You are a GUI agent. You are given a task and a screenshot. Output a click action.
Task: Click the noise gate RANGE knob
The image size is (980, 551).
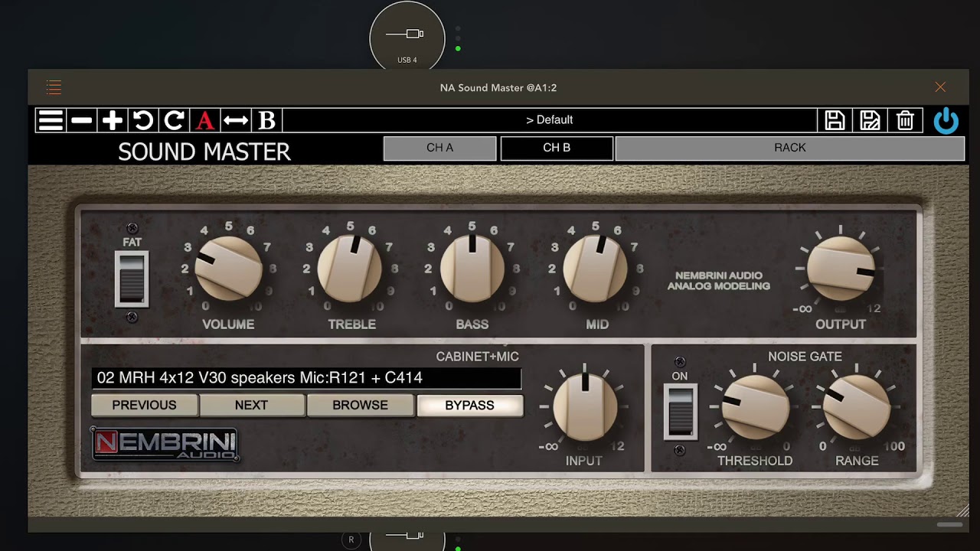point(856,407)
